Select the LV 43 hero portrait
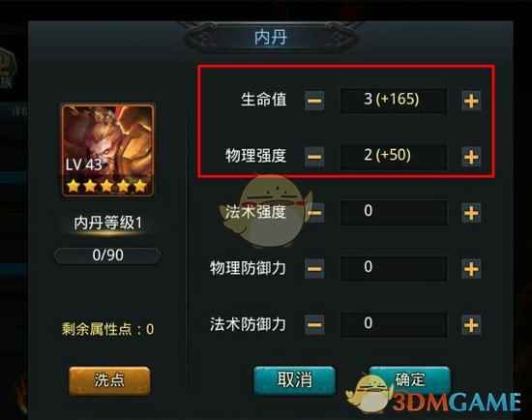The height and width of the screenshot is (420, 532). pos(108,150)
